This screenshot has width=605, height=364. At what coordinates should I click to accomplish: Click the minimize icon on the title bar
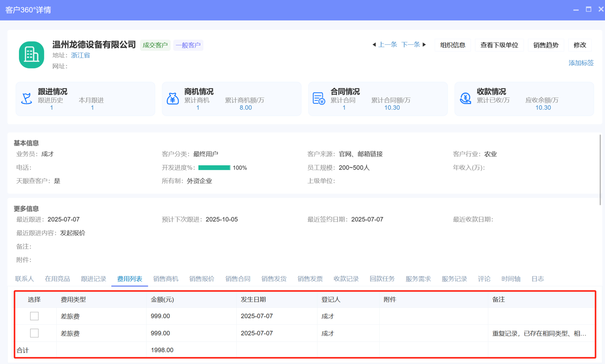[576, 9]
